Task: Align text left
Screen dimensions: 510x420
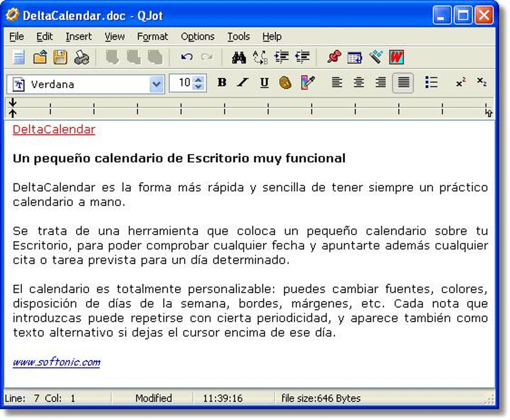Action: (x=337, y=82)
